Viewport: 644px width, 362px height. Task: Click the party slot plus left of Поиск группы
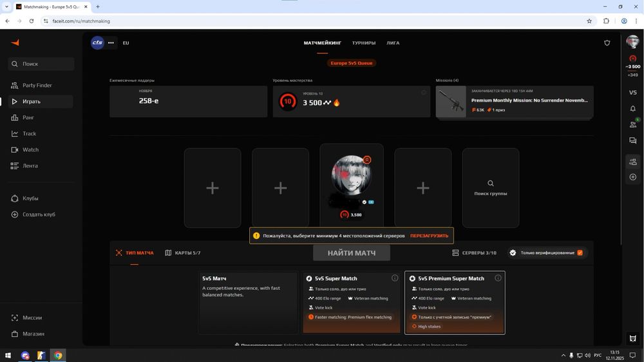point(422,188)
